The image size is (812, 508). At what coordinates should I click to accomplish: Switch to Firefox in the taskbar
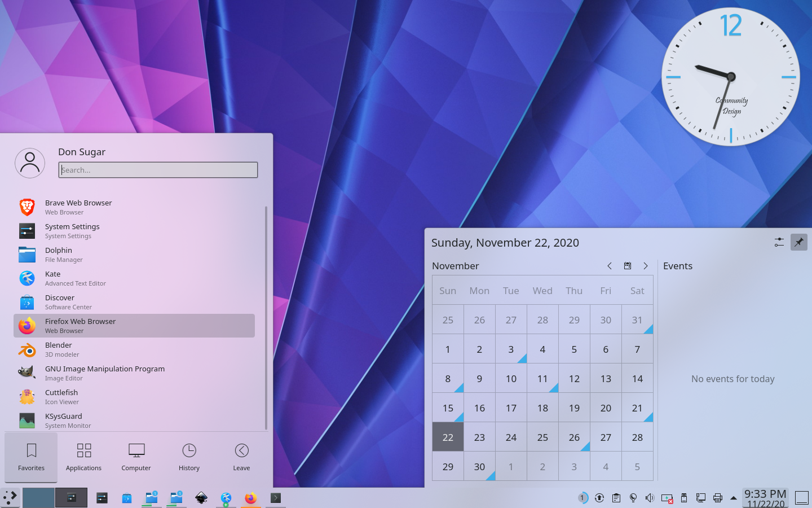(251, 498)
